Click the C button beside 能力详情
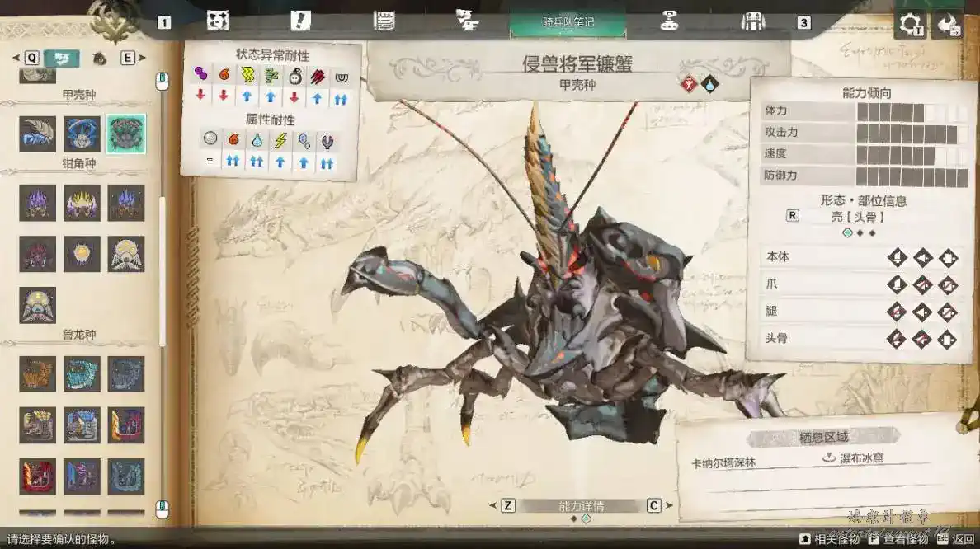Image resolution: width=980 pixels, height=549 pixels. coord(653,505)
